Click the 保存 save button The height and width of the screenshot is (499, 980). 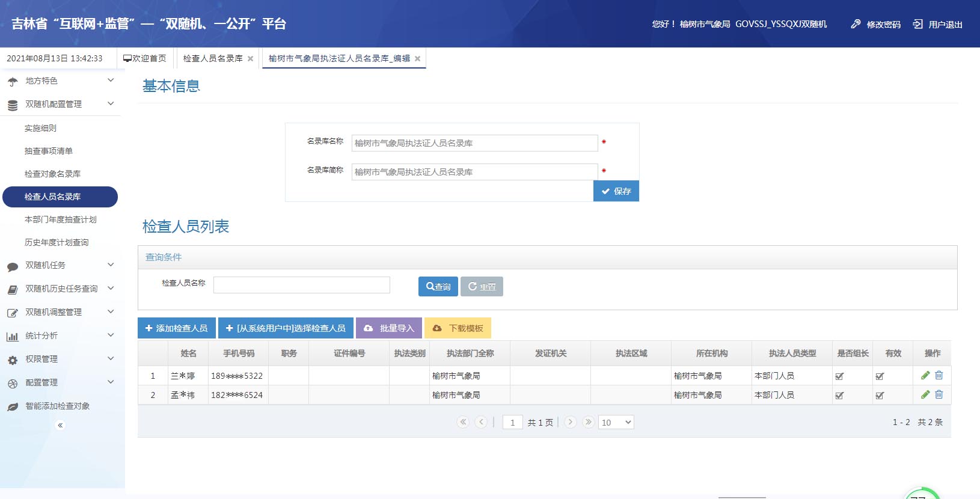pyautogui.click(x=616, y=191)
